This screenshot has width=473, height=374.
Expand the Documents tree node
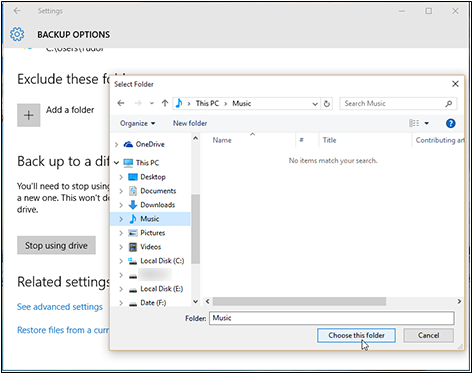[x=121, y=191]
